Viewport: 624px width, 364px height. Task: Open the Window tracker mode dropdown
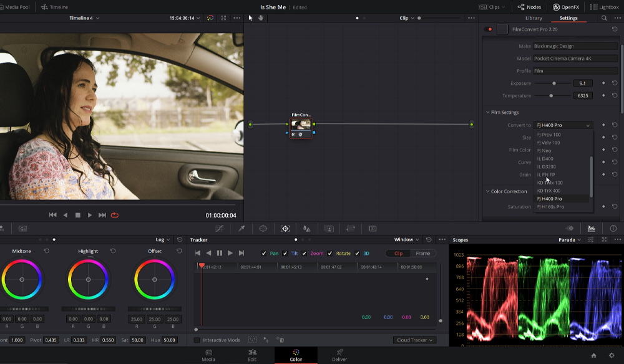[x=406, y=239]
